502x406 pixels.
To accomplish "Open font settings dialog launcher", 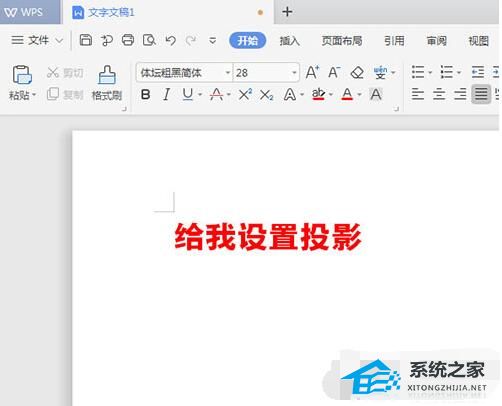I will coord(396,109).
